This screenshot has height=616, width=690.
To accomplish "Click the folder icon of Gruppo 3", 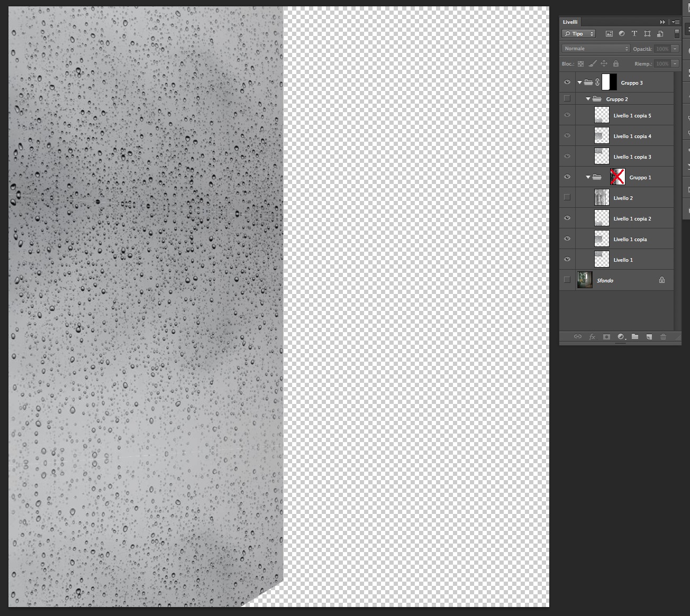I will click(588, 82).
